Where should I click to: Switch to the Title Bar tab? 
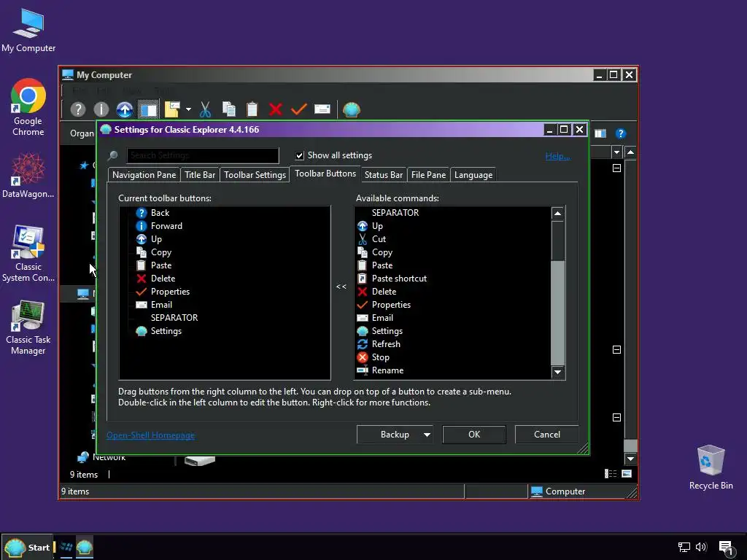(x=200, y=175)
